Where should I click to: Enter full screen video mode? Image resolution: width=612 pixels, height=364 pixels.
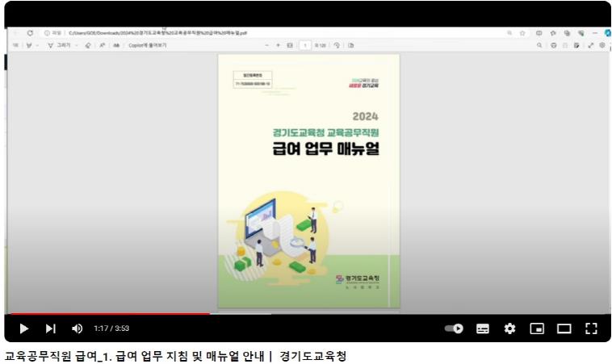tap(591, 328)
